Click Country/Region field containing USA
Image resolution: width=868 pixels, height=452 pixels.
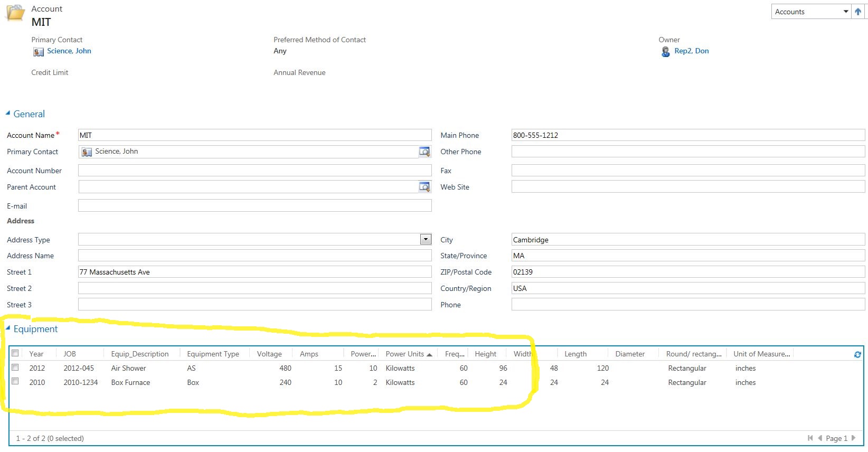[688, 288]
